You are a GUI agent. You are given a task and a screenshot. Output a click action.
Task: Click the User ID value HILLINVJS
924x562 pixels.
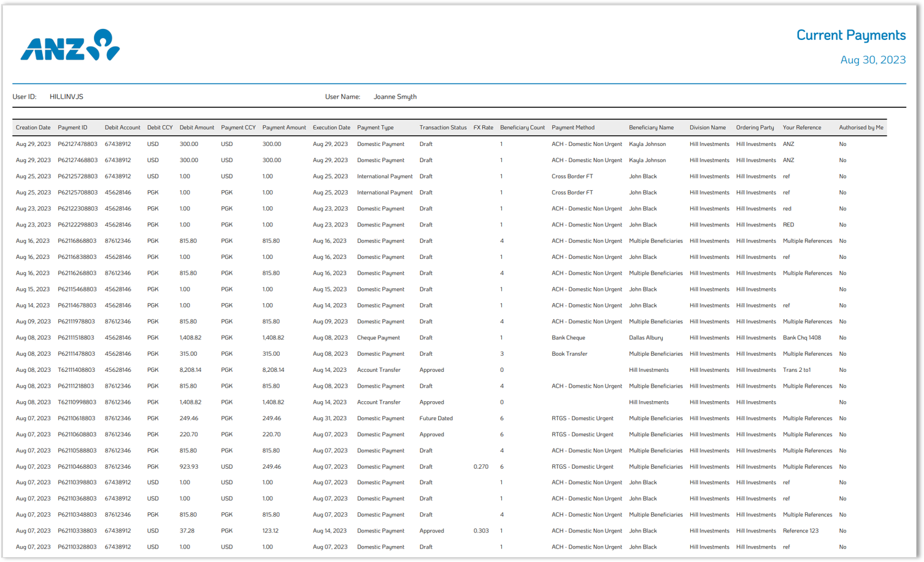click(x=66, y=96)
